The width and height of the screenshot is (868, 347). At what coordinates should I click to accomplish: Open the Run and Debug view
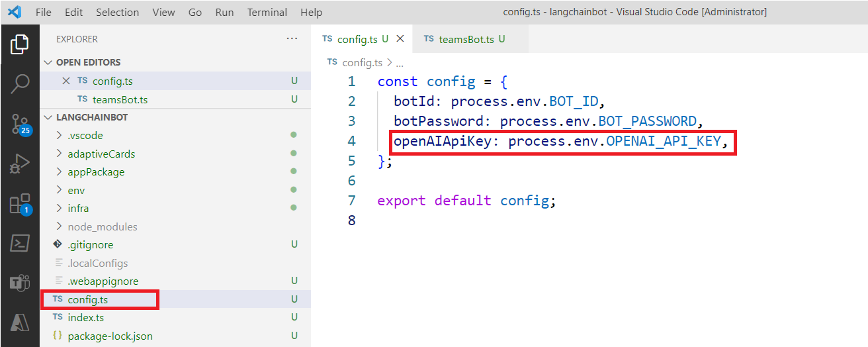20,164
